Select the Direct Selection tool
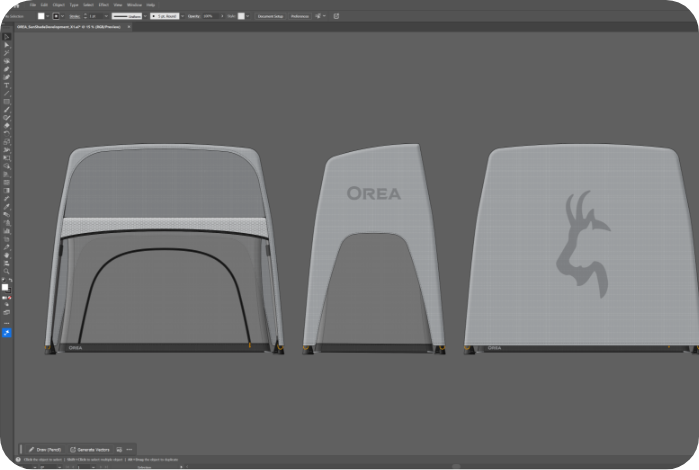The height and width of the screenshot is (470, 699). click(6, 45)
